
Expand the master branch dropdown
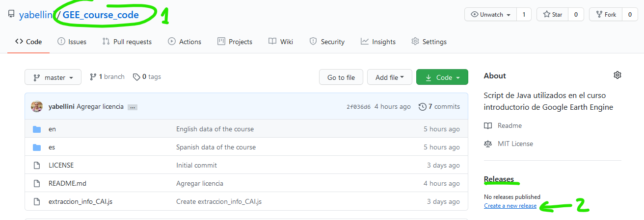pyautogui.click(x=53, y=77)
